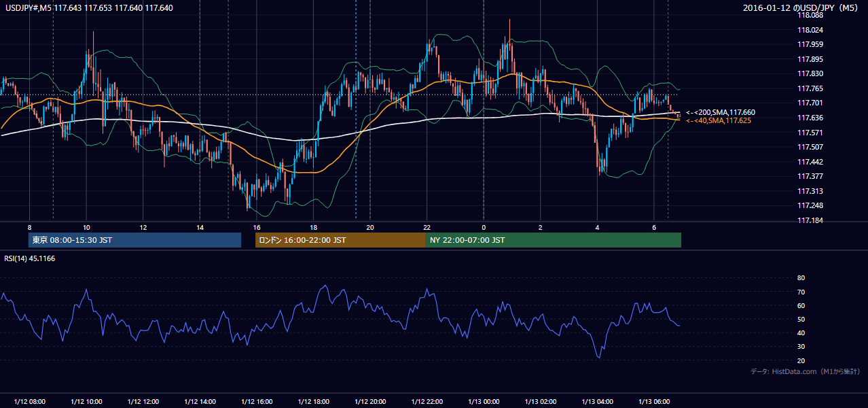The image size is (868, 408).
Task: Click hour label 0 under price chart
Action: (484, 227)
